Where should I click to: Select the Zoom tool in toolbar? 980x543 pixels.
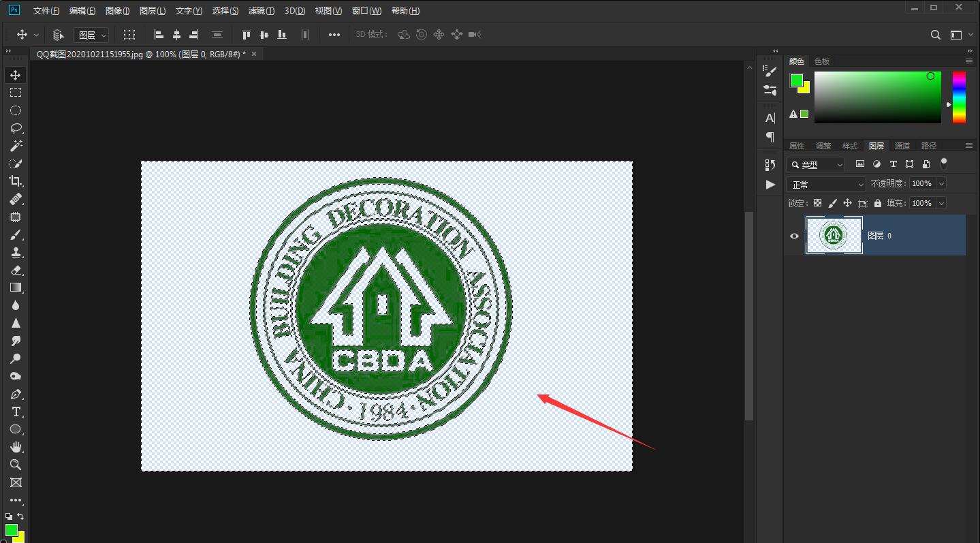(x=16, y=465)
